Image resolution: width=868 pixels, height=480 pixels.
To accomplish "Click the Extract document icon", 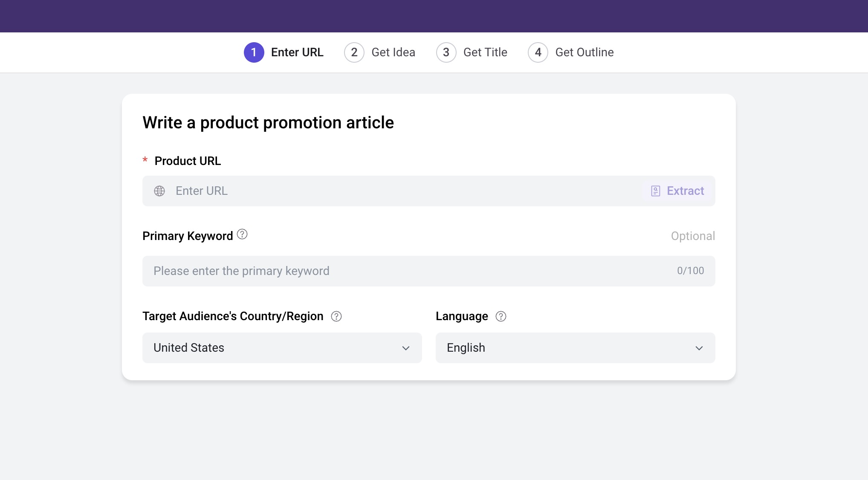I will coord(656,191).
